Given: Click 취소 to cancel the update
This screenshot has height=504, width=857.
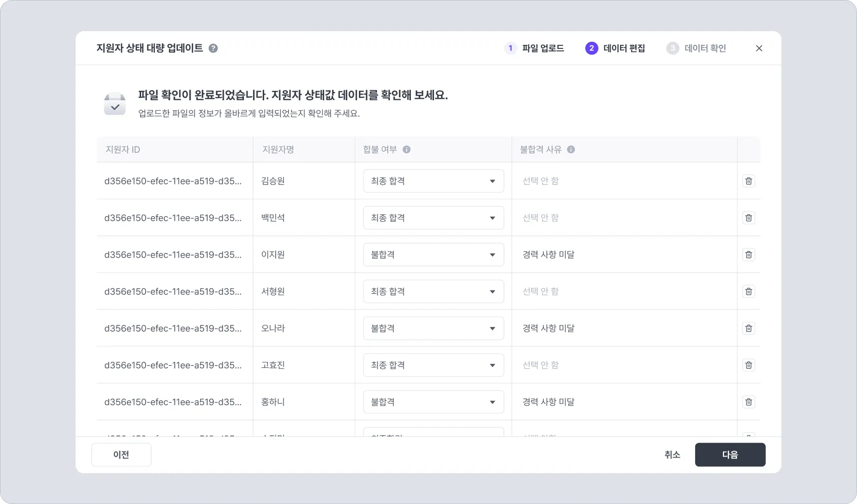Looking at the screenshot, I should (672, 455).
